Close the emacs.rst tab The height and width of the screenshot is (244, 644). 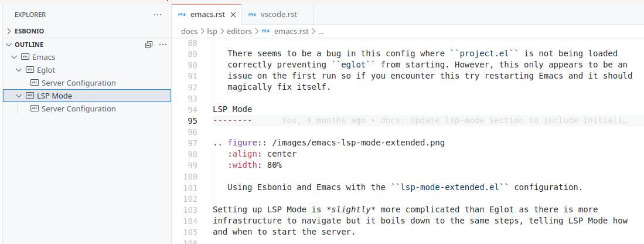pos(233,15)
